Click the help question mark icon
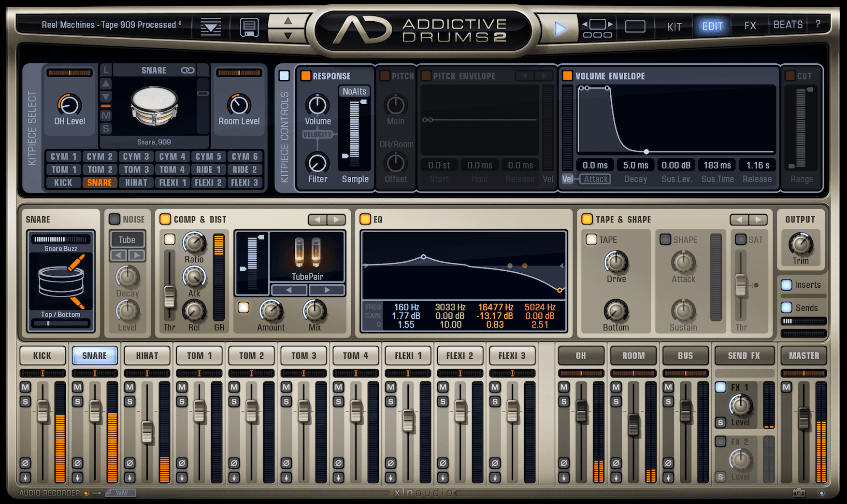 (818, 24)
